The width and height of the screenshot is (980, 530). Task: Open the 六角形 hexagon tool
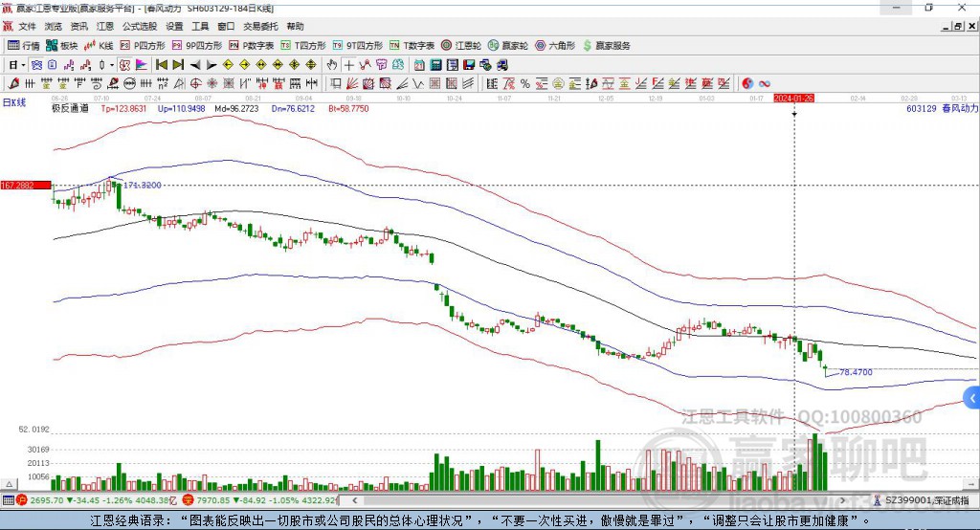[555, 46]
